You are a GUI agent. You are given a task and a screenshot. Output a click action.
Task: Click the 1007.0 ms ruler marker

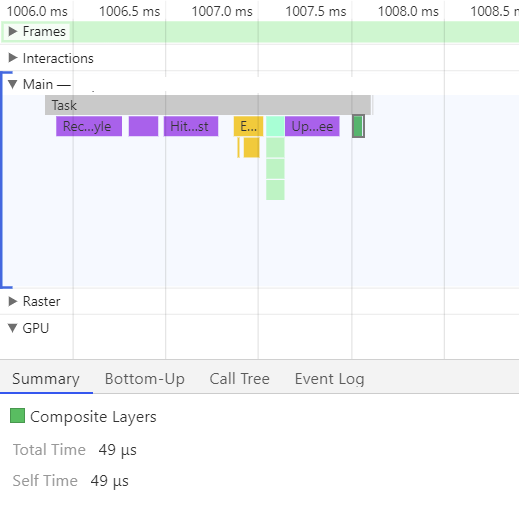coord(222,12)
